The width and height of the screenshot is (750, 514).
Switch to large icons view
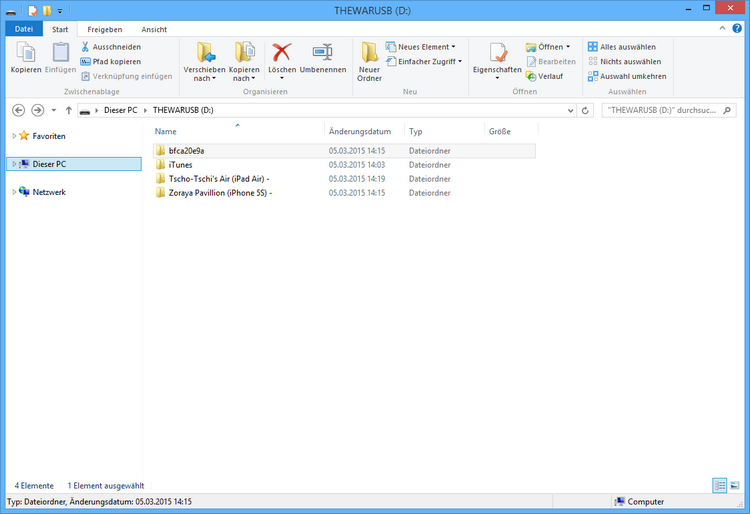(735, 485)
